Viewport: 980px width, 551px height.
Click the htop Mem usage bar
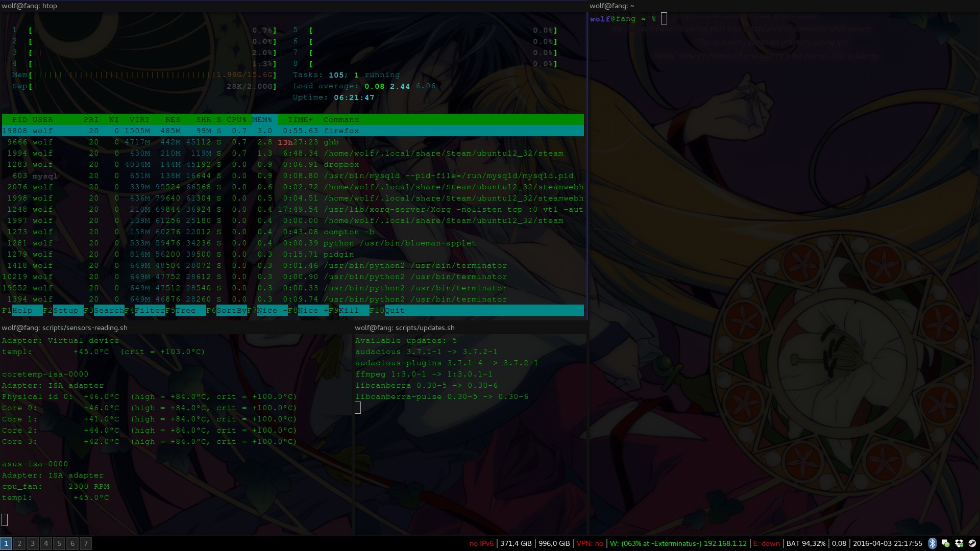144,75
